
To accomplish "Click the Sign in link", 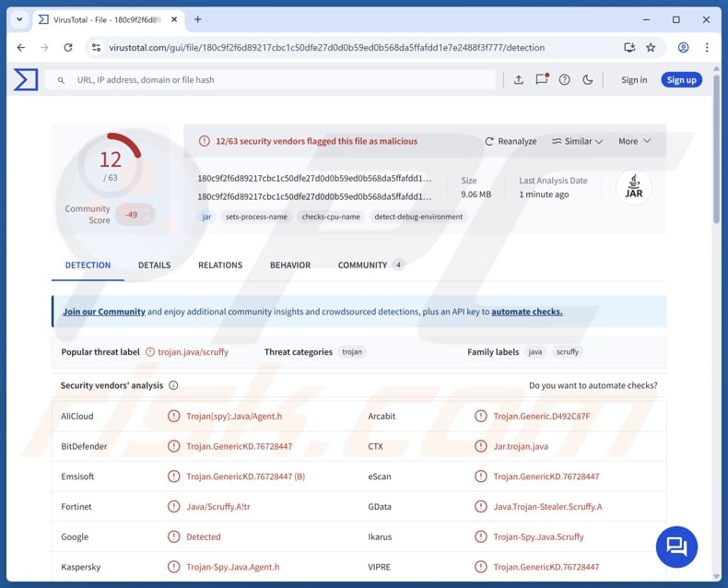I will pos(634,80).
